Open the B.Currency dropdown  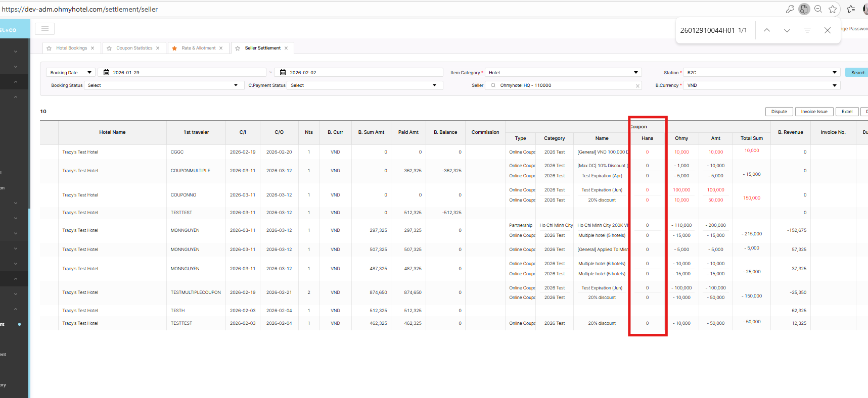click(761, 85)
